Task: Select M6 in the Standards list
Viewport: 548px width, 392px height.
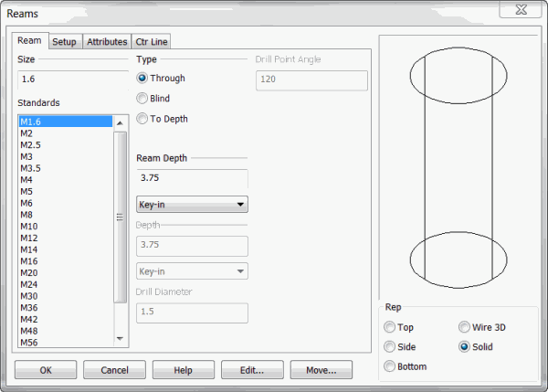Action: point(66,203)
